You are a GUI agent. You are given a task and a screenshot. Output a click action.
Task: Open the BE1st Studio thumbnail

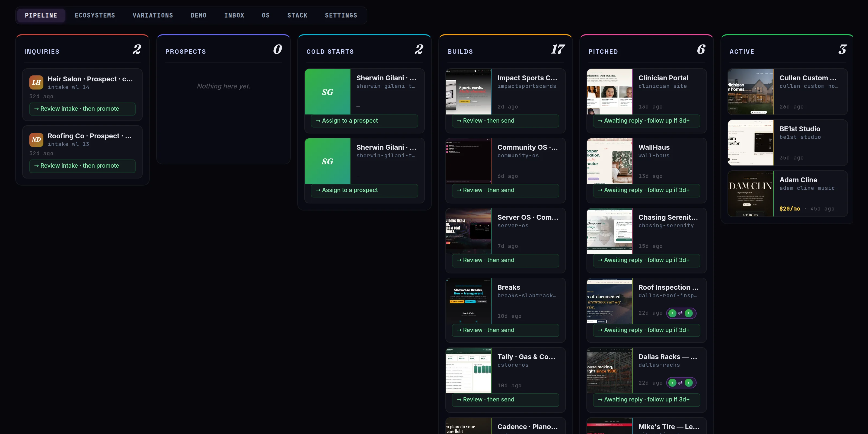click(750, 143)
